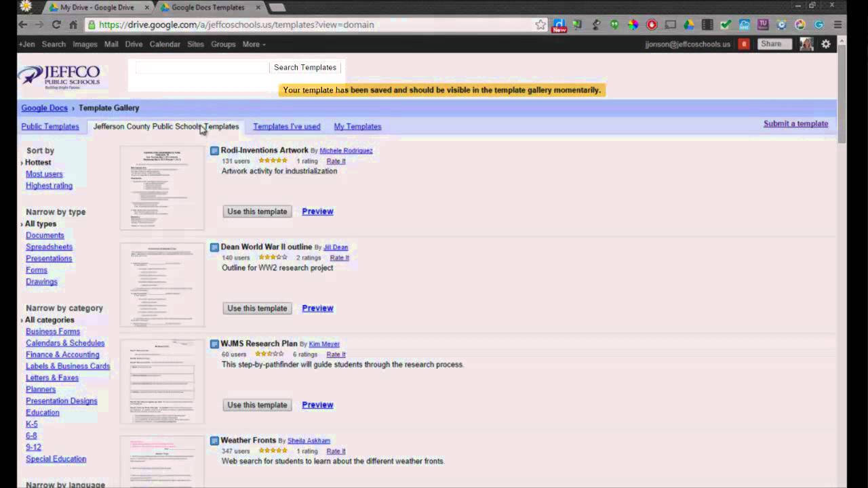Open author link Michele Rodriguez

346,150
